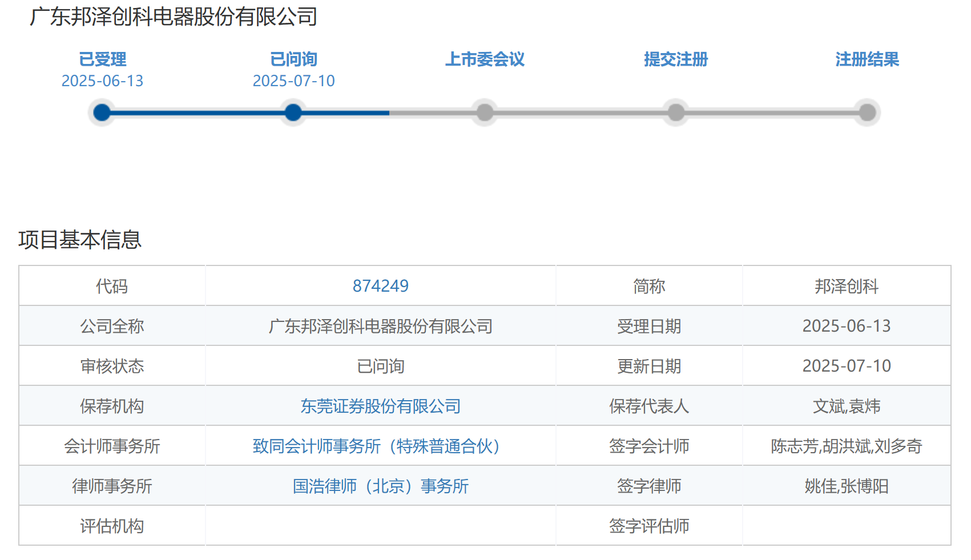Click the page title 广东邦泽创科电器股份有限公司
Viewport: 971px width, 560px height.
pyautogui.click(x=174, y=17)
